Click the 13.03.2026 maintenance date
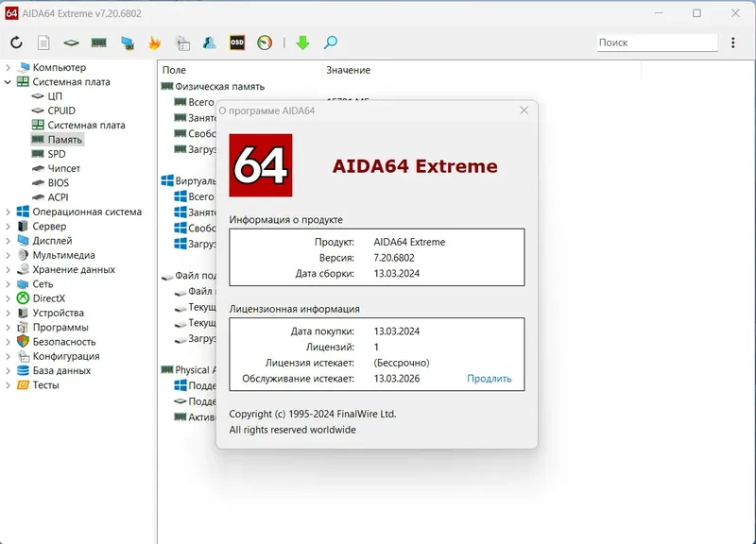This screenshot has height=544, width=756. 396,378
